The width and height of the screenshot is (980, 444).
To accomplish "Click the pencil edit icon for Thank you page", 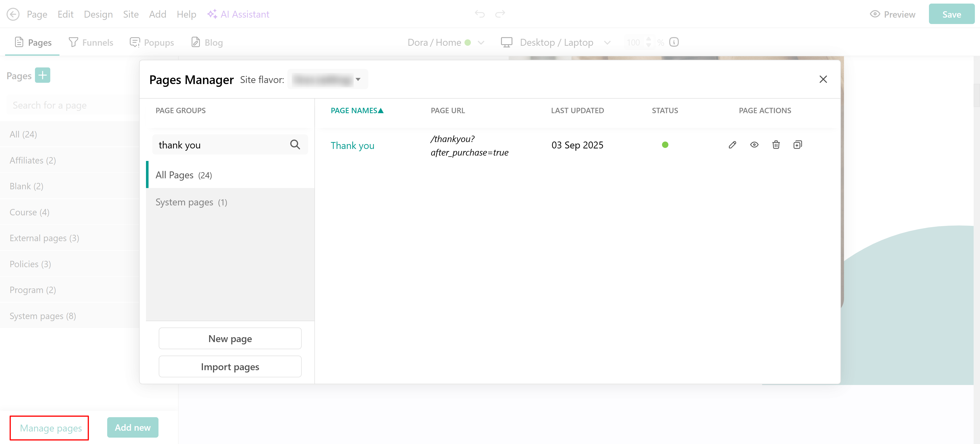I will pyautogui.click(x=732, y=145).
